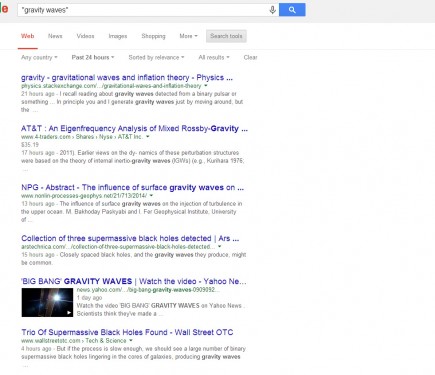Expand the arrow beside nonlin-processes-geophys.net URL
The width and height of the screenshot is (435, 375).
(151, 196)
